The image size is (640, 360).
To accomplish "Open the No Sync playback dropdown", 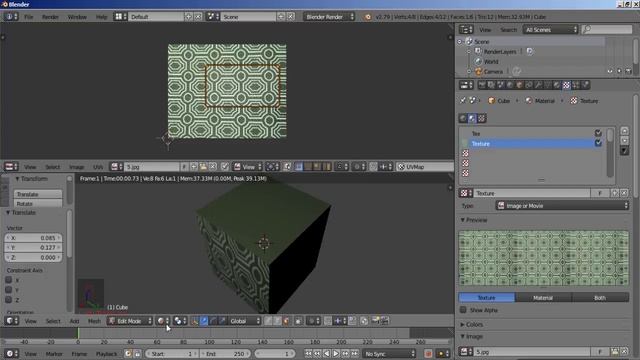I will pos(389,353).
